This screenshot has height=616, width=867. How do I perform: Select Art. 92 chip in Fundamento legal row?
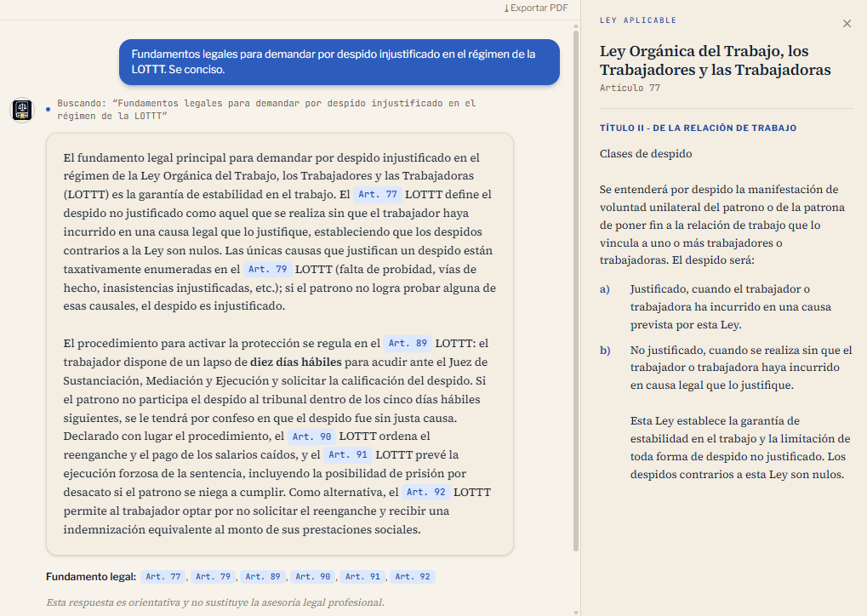pyautogui.click(x=413, y=577)
